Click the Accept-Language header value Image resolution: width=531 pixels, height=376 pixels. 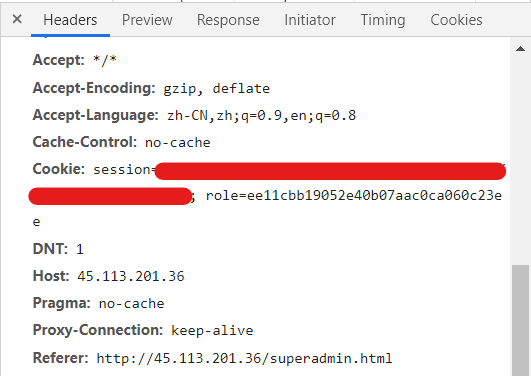(261, 116)
